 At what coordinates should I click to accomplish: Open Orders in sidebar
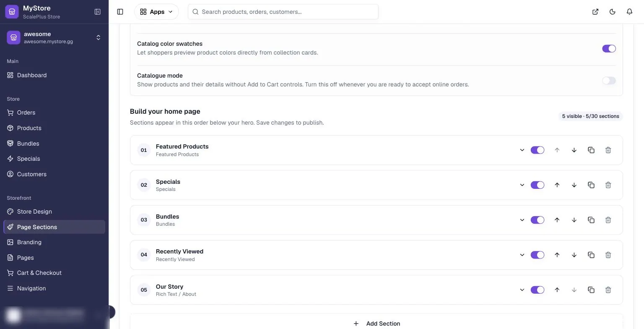tap(54, 112)
